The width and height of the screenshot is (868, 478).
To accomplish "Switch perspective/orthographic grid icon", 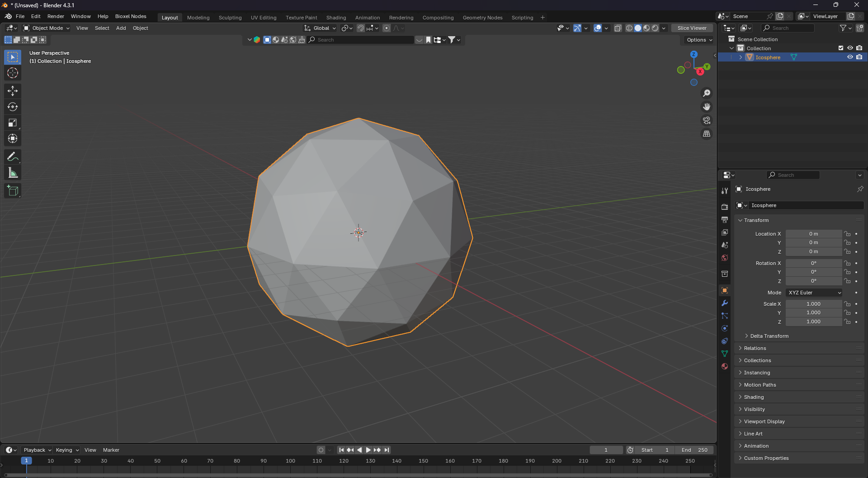I will pyautogui.click(x=707, y=134).
